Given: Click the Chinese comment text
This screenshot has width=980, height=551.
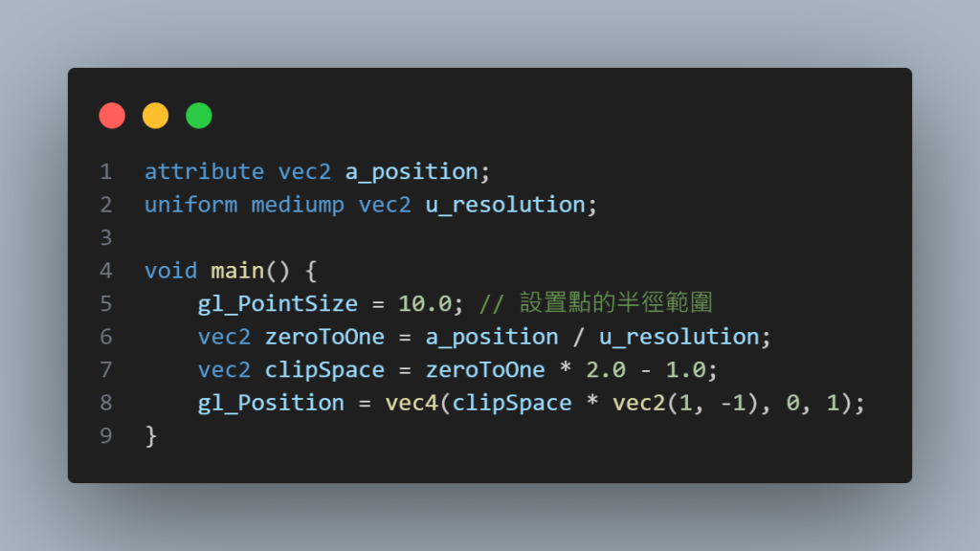Looking at the screenshot, I should [616, 302].
